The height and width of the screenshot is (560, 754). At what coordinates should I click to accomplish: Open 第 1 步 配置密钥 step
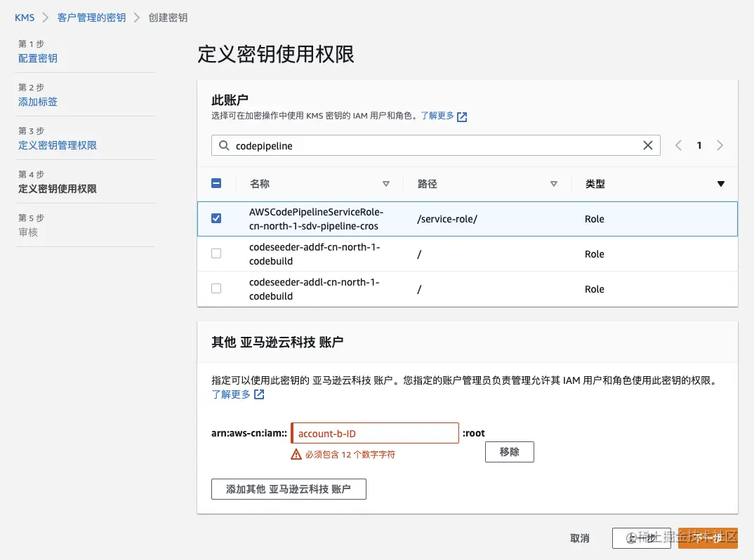coord(38,58)
